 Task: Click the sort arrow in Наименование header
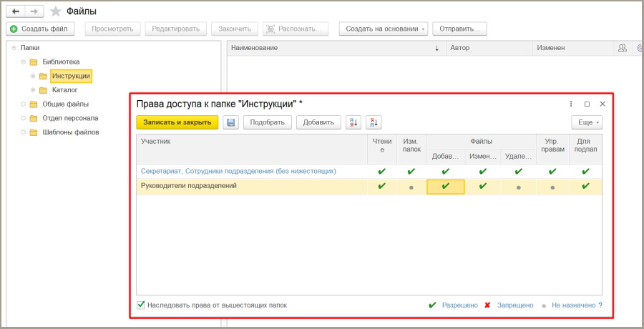pos(437,48)
